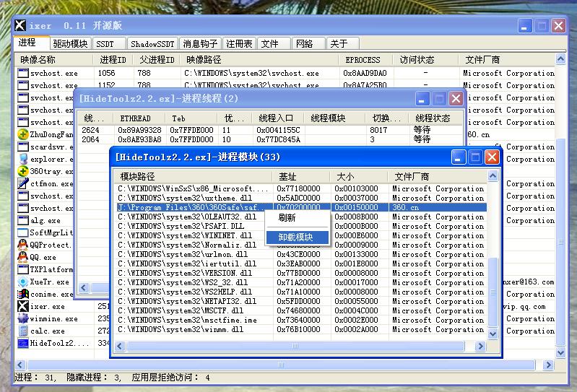
Task: Click icon of svchost.exe with PID 1056
Action: pos(23,73)
